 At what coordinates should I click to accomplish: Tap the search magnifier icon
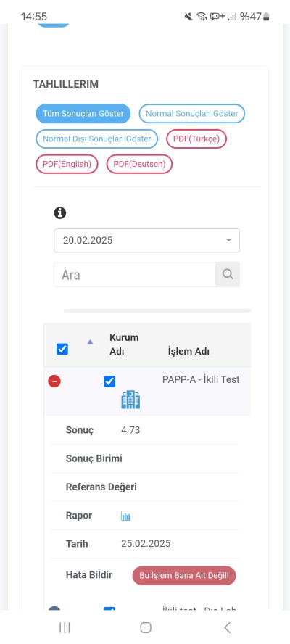[x=228, y=274]
